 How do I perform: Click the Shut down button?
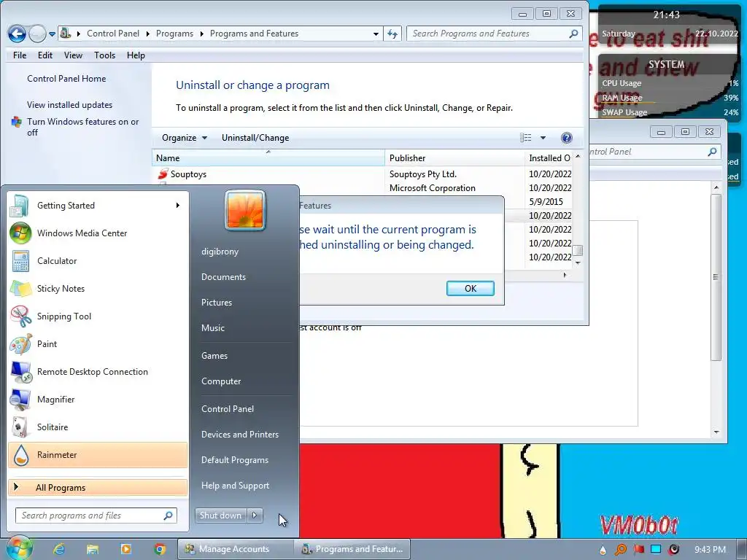point(222,516)
